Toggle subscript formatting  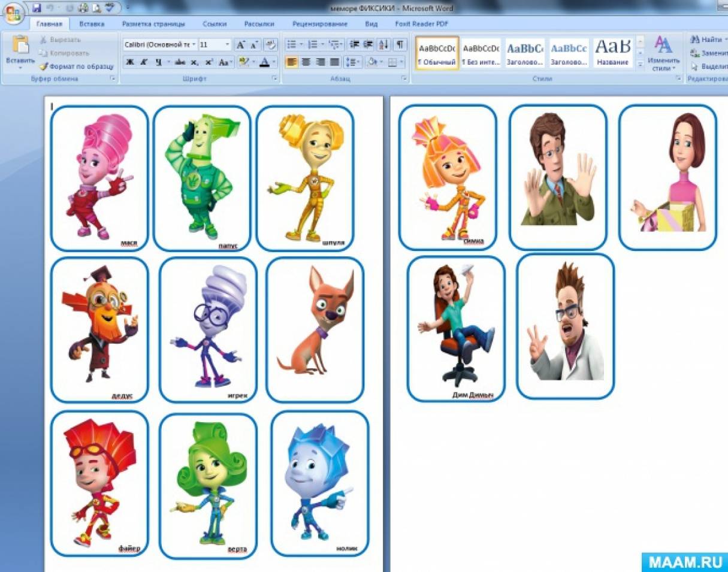coord(195,62)
